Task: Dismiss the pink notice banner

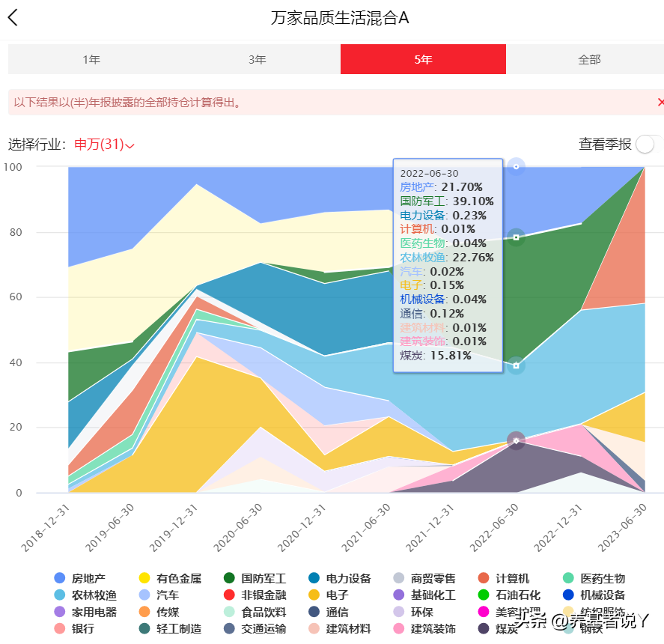Action: pos(660,102)
